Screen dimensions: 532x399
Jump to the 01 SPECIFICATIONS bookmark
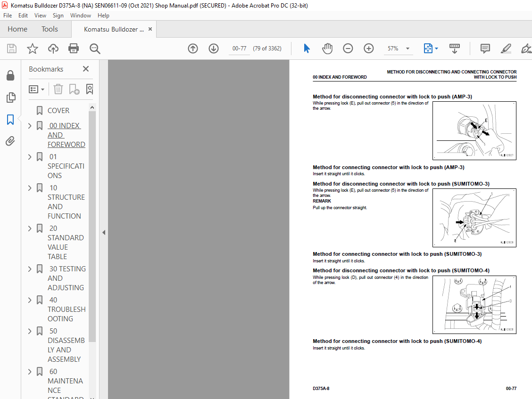[x=66, y=166]
